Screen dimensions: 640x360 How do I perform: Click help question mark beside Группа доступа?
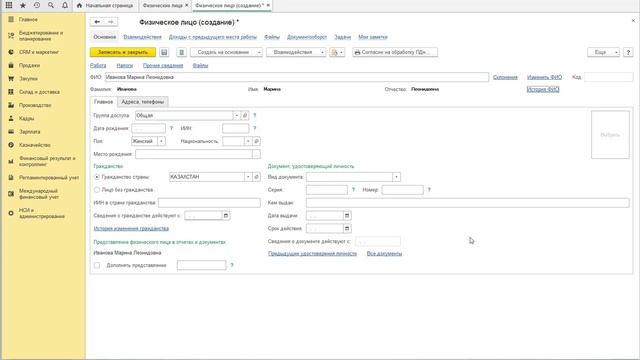(x=254, y=116)
